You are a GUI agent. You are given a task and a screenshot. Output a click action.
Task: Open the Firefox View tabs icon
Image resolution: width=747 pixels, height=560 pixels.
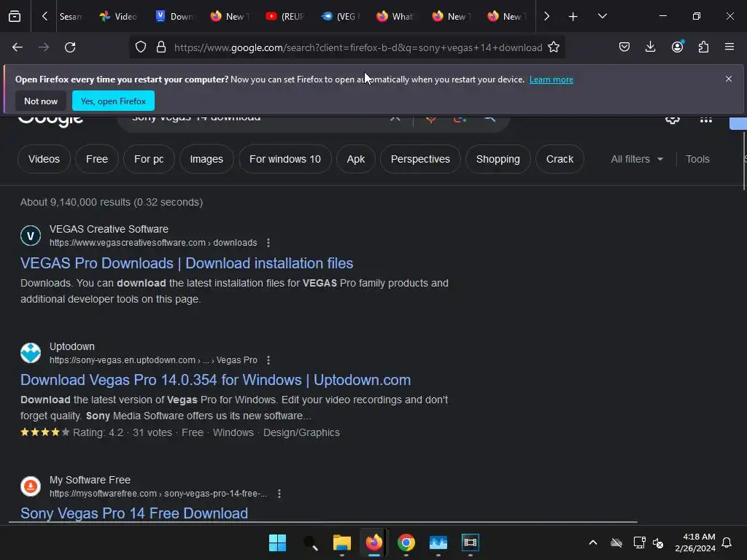(15, 16)
